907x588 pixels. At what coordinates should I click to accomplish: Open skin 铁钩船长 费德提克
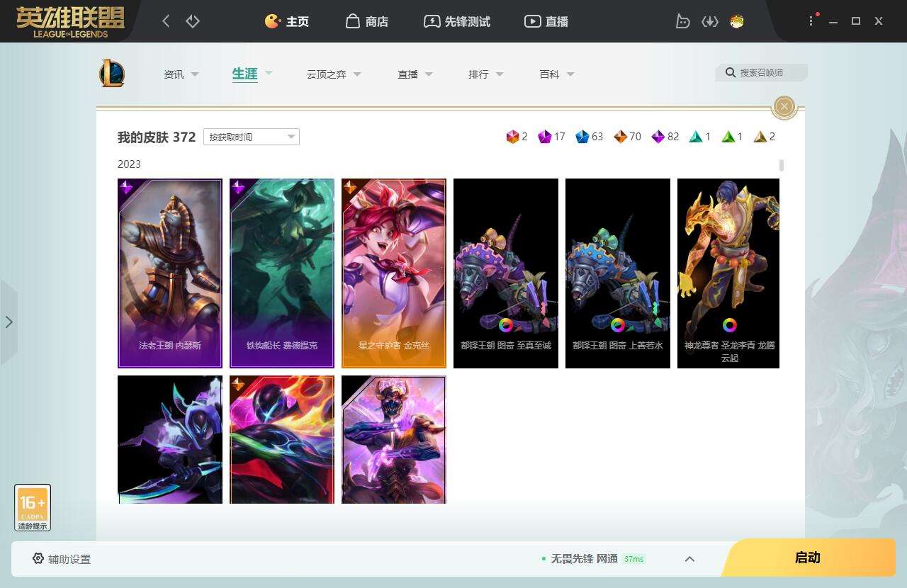pyautogui.click(x=282, y=273)
